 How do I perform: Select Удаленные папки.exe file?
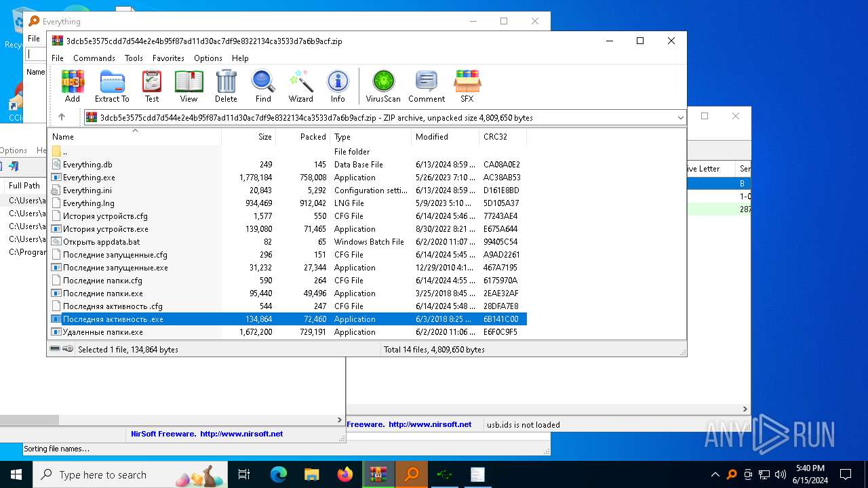pyautogui.click(x=288, y=332)
